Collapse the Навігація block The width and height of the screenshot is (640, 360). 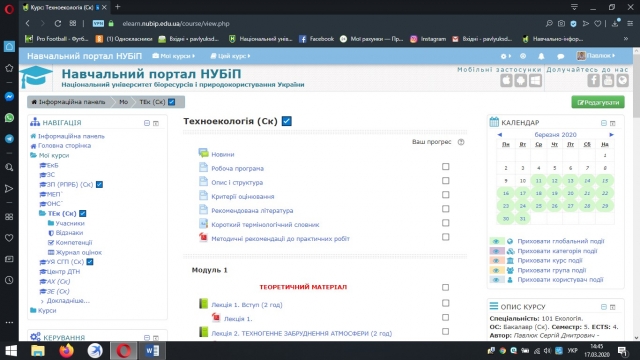pos(147,123)
